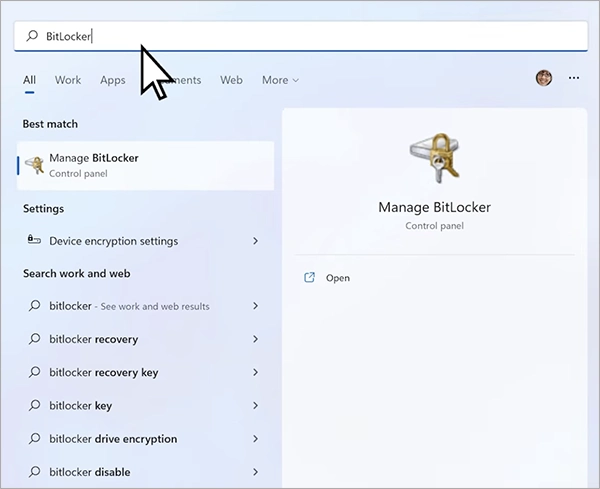Switch to the Apps tab
Screen dimensions: 600x489
pyautogui.click(x=112, y=80)
